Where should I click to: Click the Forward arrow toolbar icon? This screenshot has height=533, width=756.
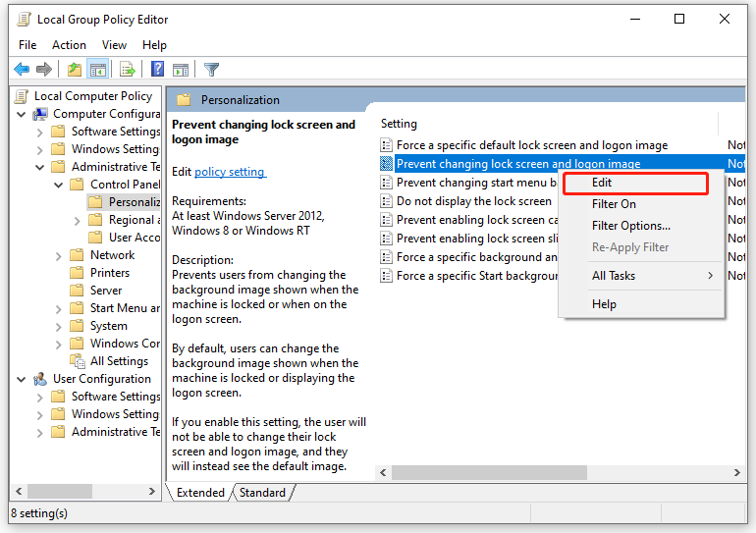coord(44,70)
